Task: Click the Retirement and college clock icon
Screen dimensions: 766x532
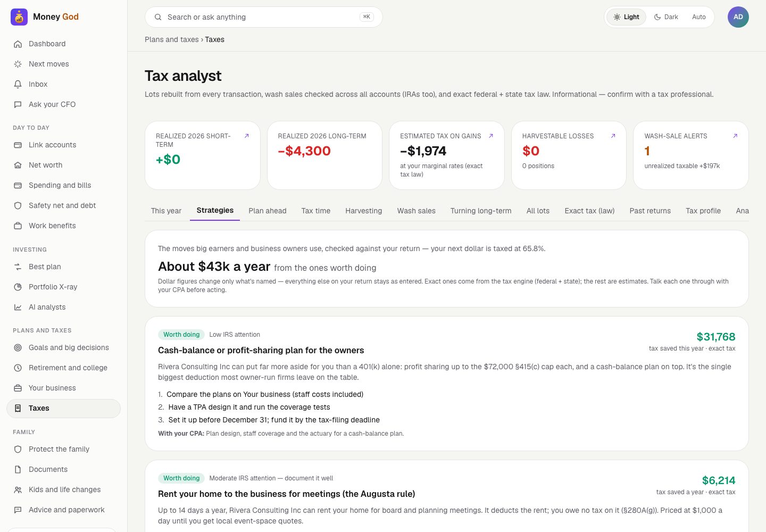Action: pyautogui.click(x=18, y=368)
